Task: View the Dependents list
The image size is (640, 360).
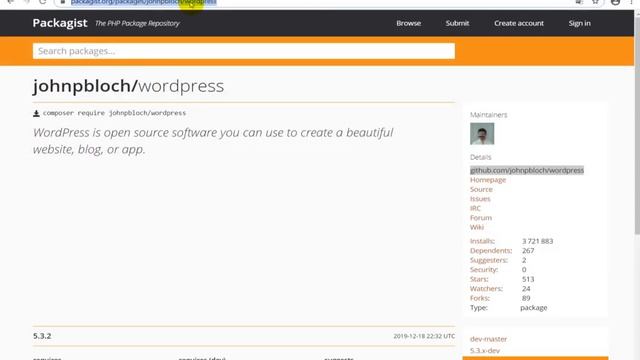Action: coord(491,251)
